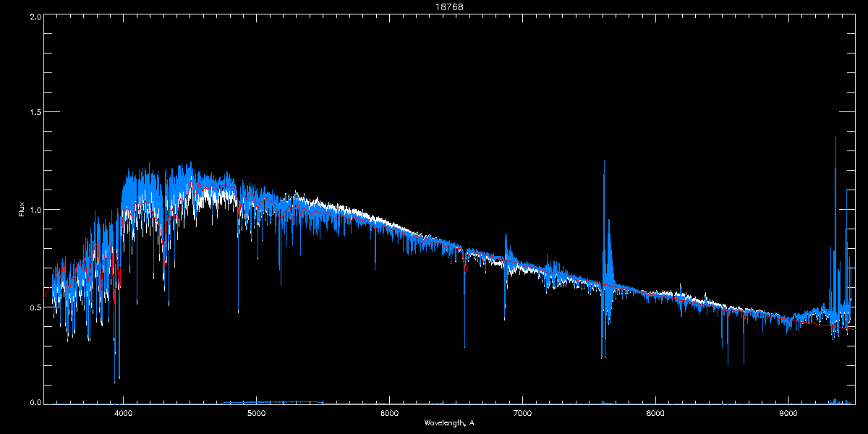Click the y-axis tick label "1.5"
The width and height of the screenshot is (868, 434).
pos(35,112)
